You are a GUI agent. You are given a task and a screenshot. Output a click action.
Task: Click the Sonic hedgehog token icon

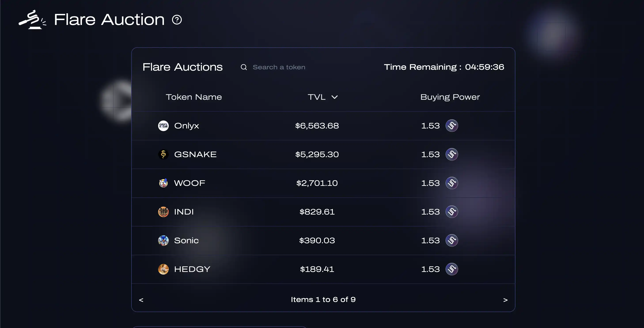click(x=163, y=241)
